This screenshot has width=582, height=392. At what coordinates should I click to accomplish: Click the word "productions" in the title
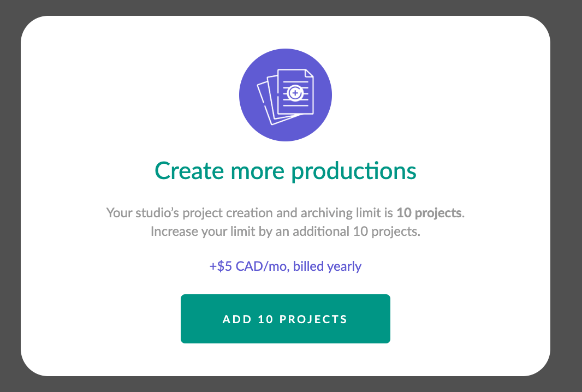[353, 171]
